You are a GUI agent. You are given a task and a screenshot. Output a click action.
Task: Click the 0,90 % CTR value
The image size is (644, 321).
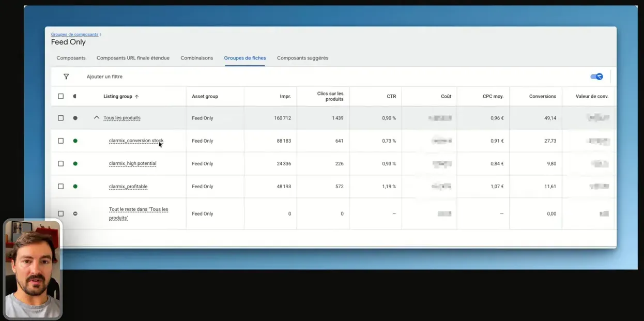click(x=389, y=118)
